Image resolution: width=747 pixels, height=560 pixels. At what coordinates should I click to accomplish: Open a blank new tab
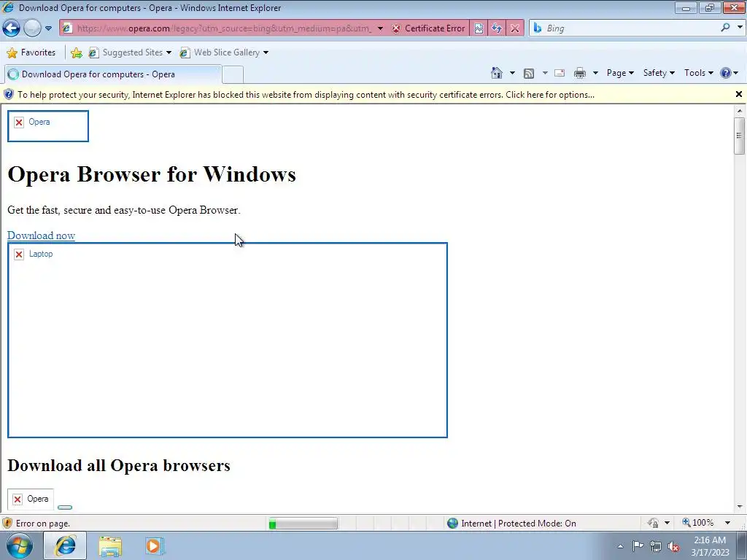tap(233, 75)
